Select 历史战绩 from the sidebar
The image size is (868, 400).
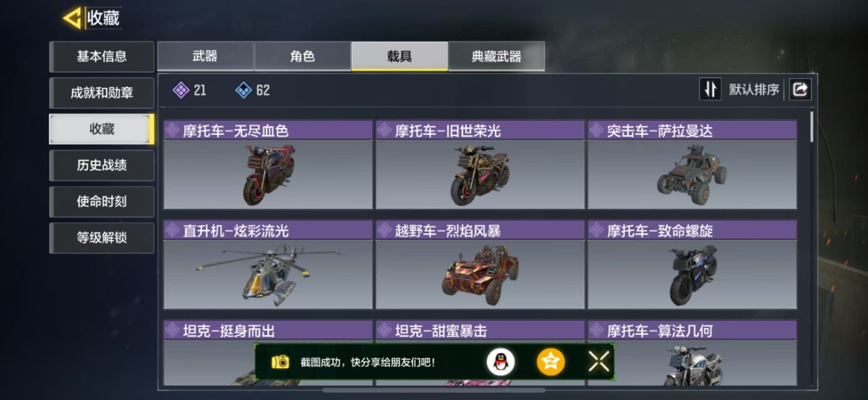[x=102, y=165]
